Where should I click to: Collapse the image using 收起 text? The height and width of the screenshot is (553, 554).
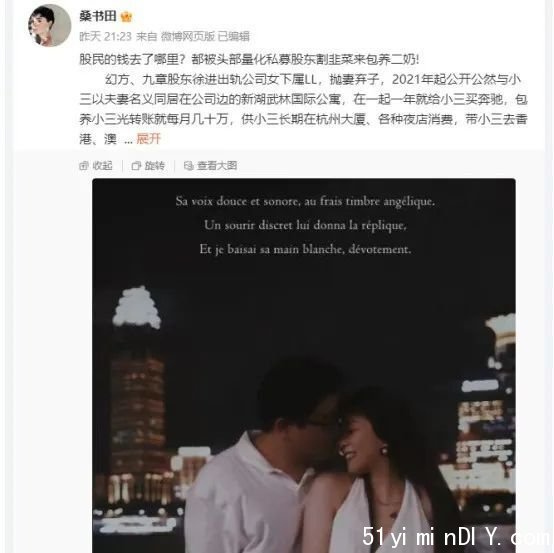coord(102,165)
